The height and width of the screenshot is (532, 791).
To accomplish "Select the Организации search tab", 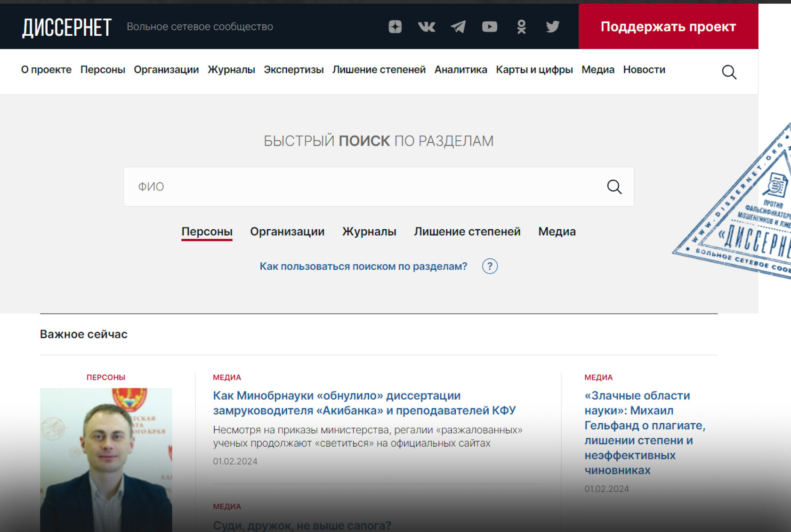I will [x=287, y=232].
